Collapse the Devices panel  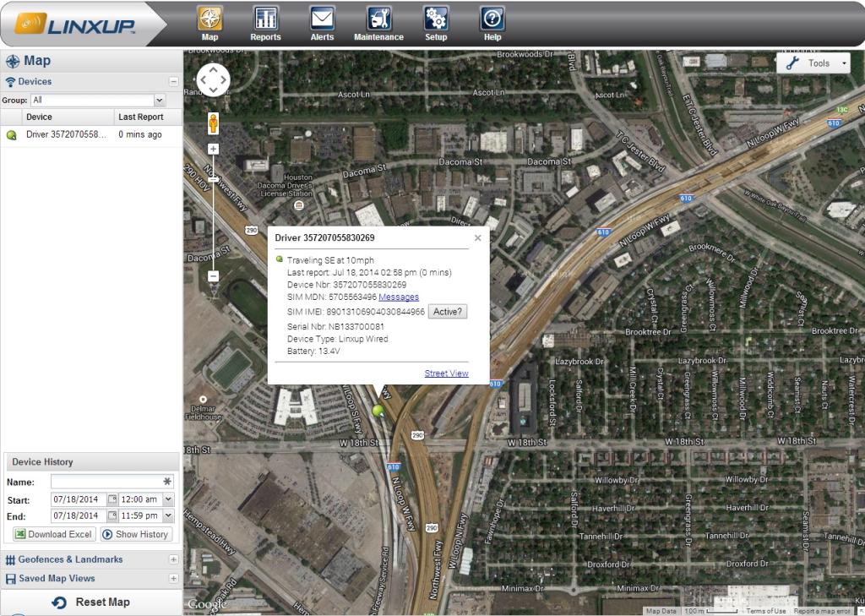[172, 81]
